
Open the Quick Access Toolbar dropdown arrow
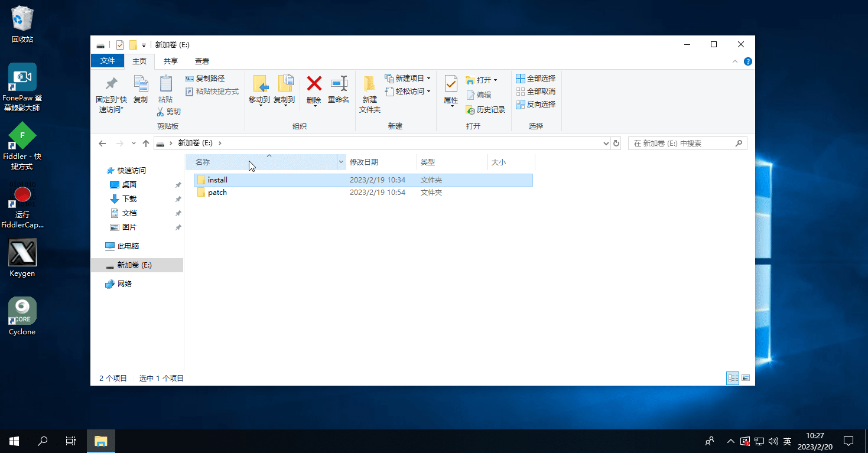point(144,45)
